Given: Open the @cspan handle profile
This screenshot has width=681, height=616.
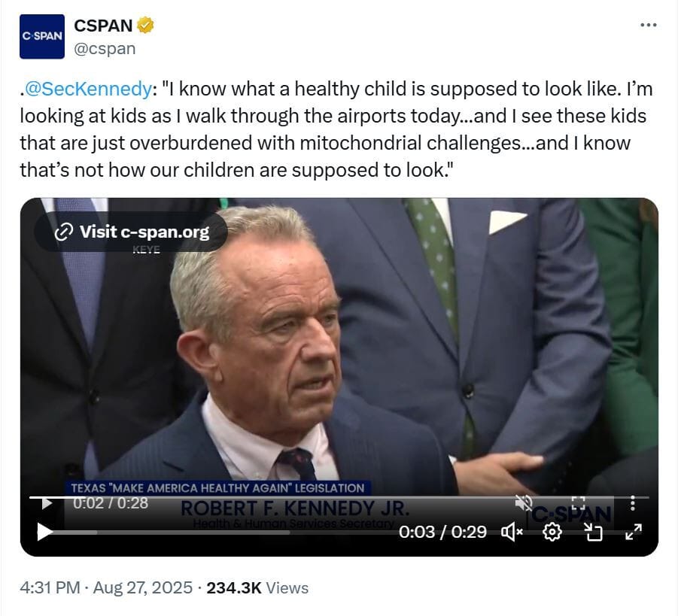Looking at the screenshot, I should pos(105,49).
